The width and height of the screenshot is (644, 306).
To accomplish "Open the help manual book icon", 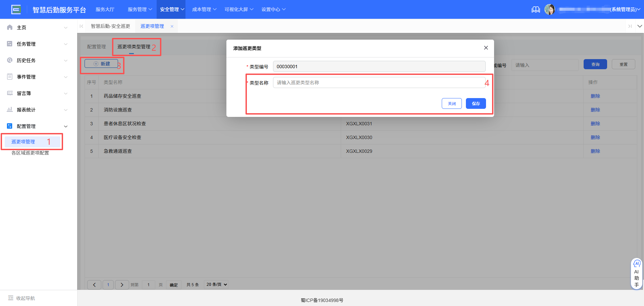I will tap(536, 9).
